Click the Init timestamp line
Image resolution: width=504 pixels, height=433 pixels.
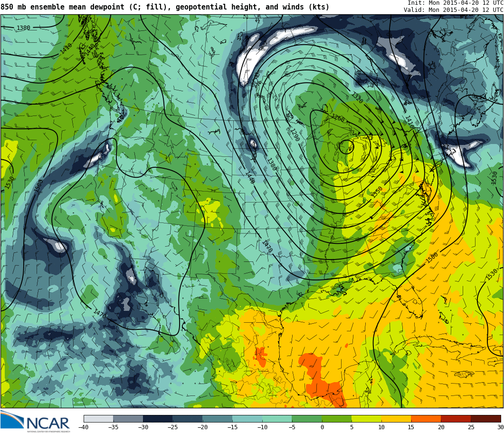455,3
